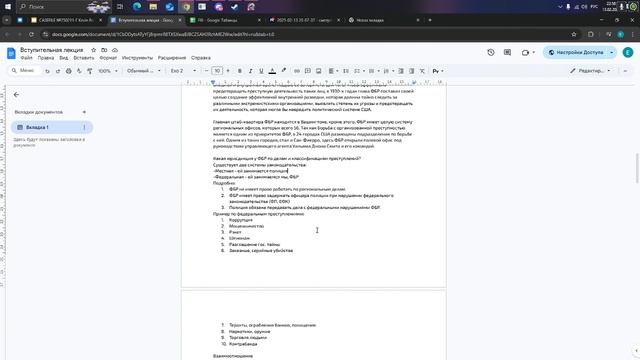This screenshot has width=640, height=360.
Task: Open the text alignment dropdown
Action: (333, 71)
